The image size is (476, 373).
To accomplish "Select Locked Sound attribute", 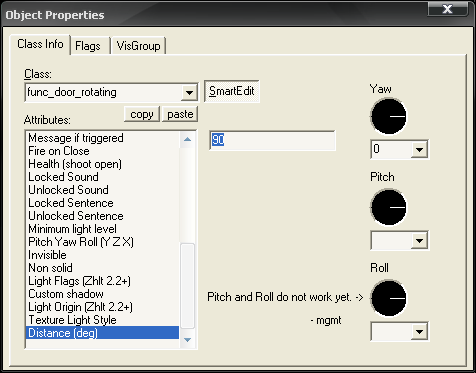I will (x=102, y=177).
